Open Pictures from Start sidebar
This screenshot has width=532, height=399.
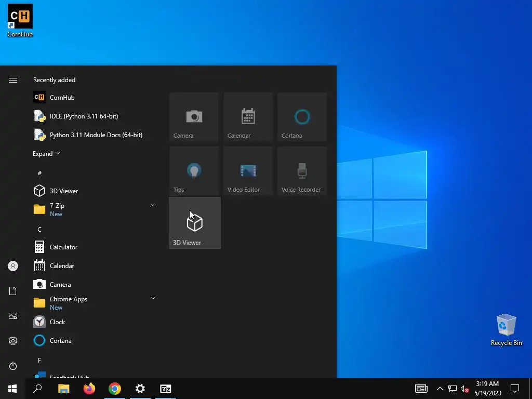(x=13, y=316)
